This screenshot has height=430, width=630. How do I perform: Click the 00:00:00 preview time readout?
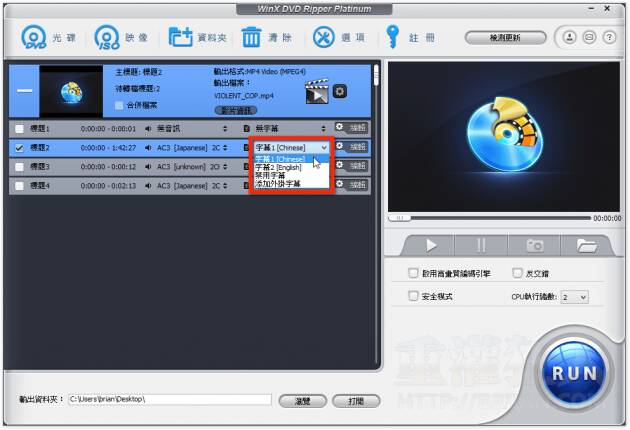pos(607,218)
